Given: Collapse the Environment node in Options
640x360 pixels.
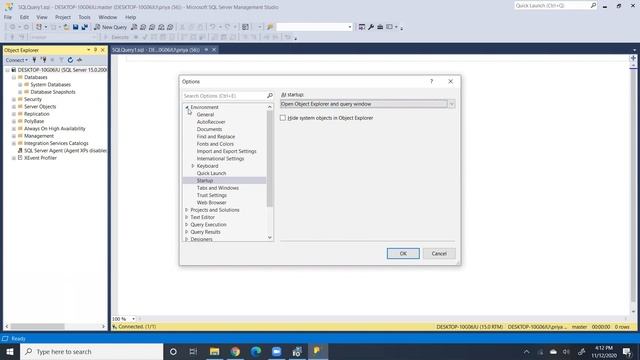Looking at the screenshot, I should (187, 107).
